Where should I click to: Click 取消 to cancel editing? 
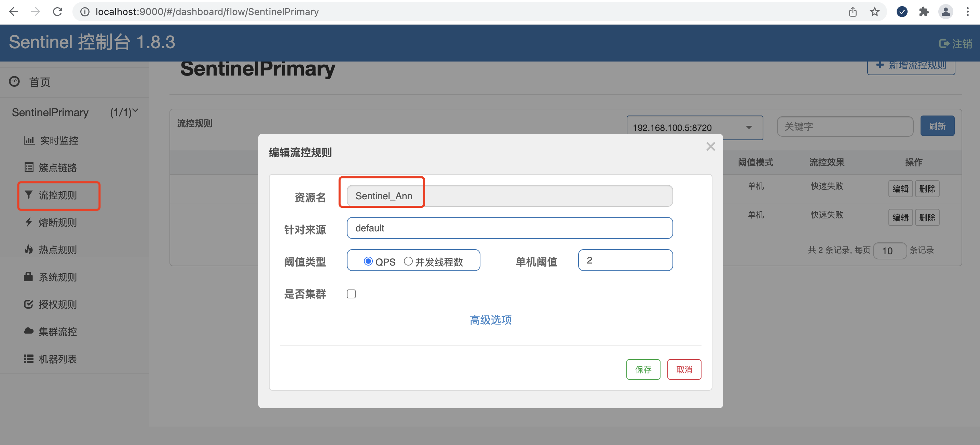pyautogui.click(x=684, y=369)
